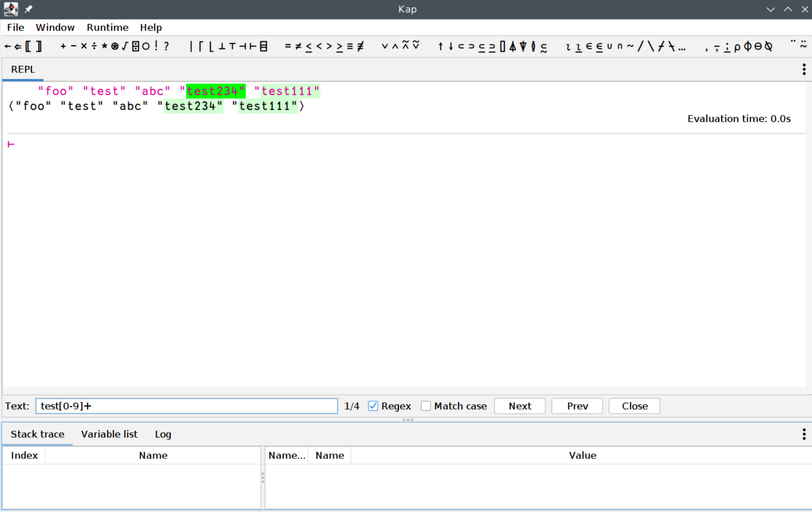Click the pin icon in title bar
812x512 pixels.
[28, 9]
